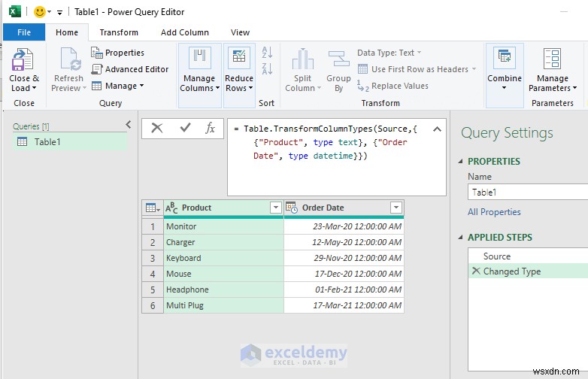Viewport: 588px width, 379px height.
Task: Select the Monitor cell
Action: point(223,226)
